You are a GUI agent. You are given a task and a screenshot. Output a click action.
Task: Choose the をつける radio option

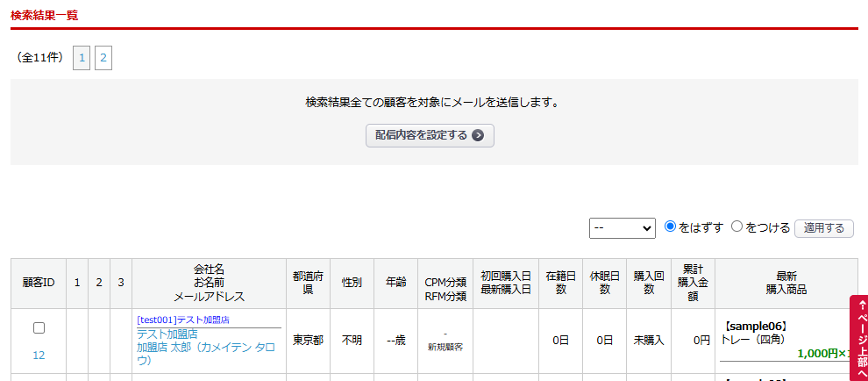pos(736,227)
